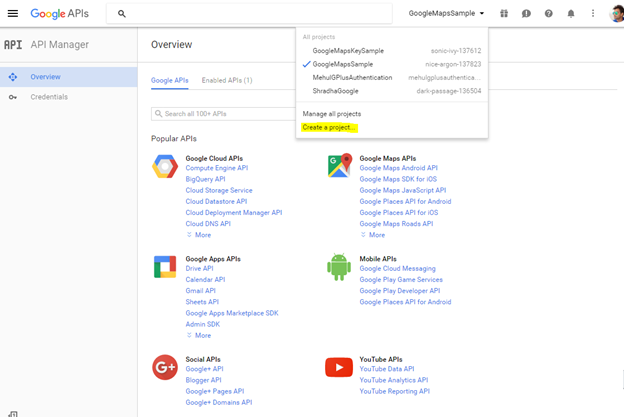This screenshot has height=417, width=624.
Task: Click the Google+ Social APIs icon
Action: (165, 368)
